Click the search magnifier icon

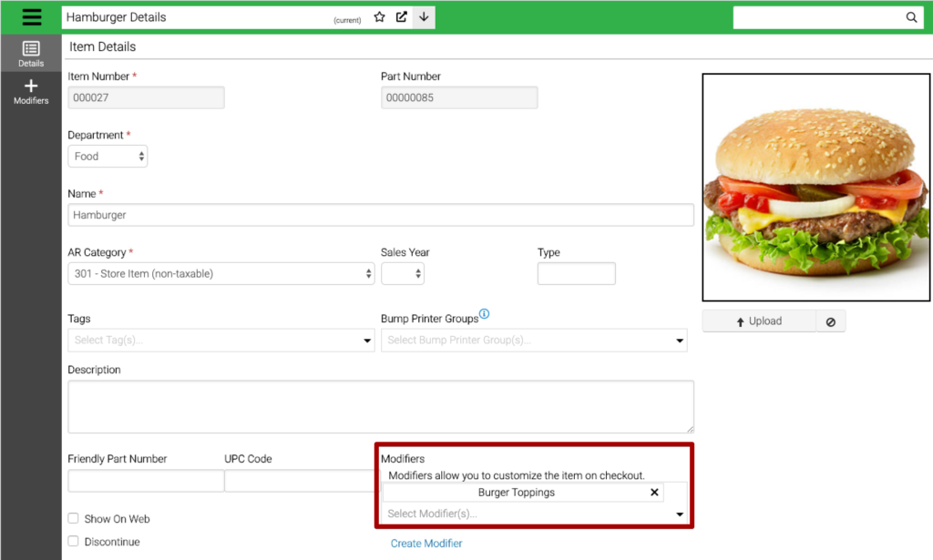point(911,17)
